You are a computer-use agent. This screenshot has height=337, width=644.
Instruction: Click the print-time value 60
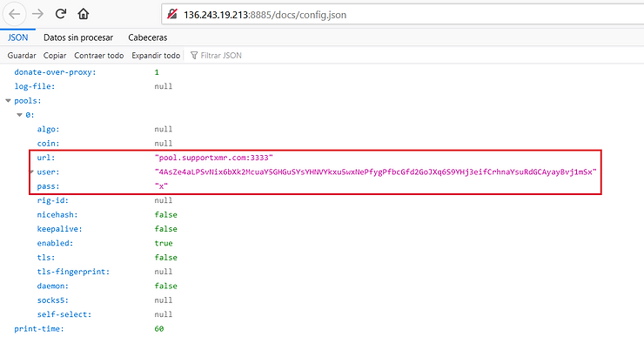(159, 329)
